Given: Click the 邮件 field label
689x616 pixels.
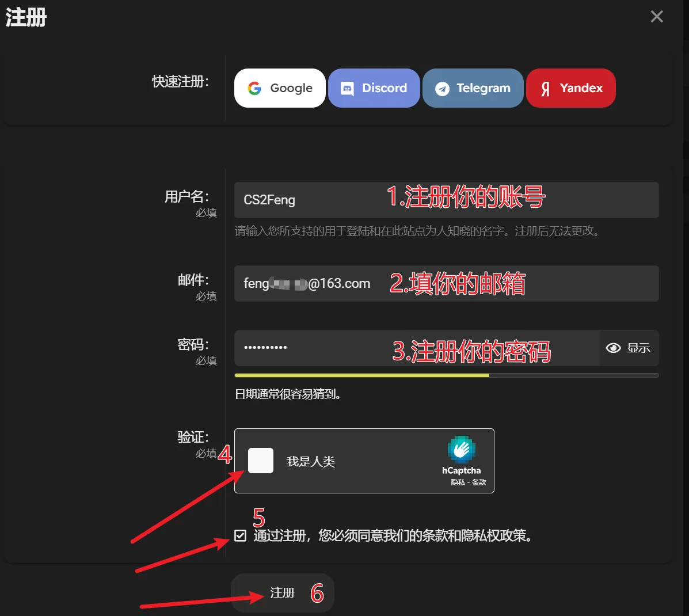Looking at the screenshot, I should coord(193,280).
